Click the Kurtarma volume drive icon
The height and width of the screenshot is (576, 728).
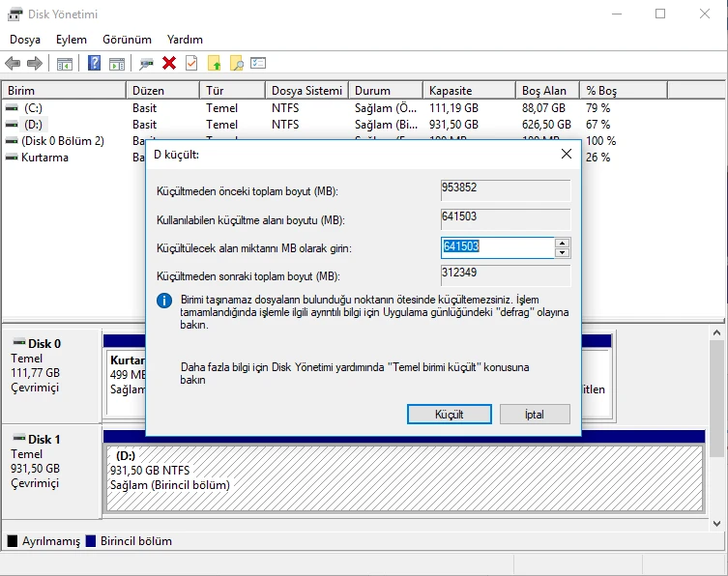[12, 158]
